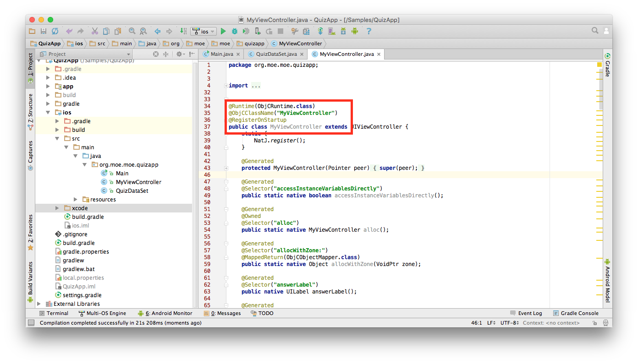Save all files with the floppy disk icon
Screen dimensions: 638x364
[x=44, y=31]
